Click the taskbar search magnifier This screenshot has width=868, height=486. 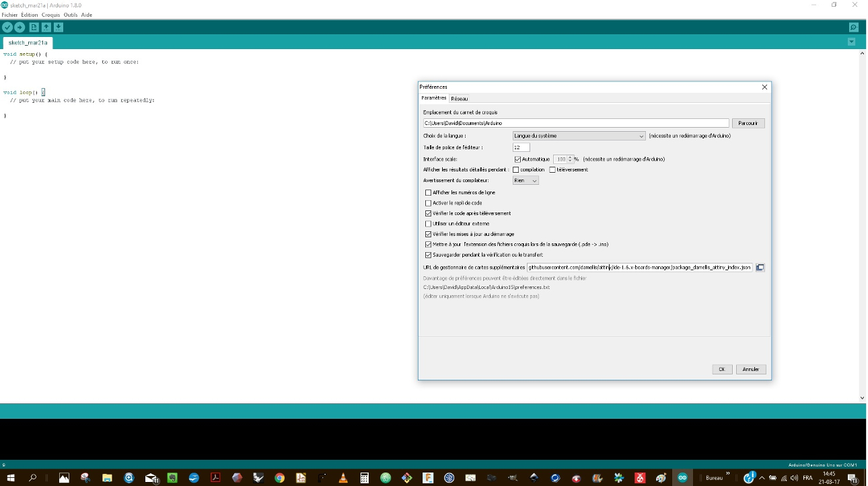(32, 478)
